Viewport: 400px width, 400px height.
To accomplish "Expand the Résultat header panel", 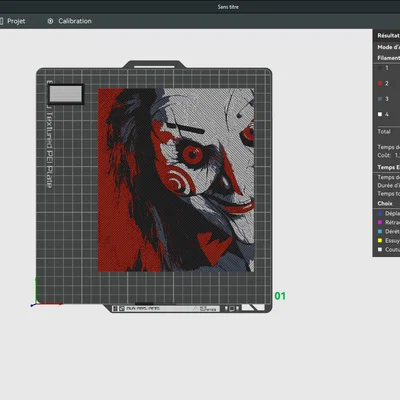I will [388, 35].
